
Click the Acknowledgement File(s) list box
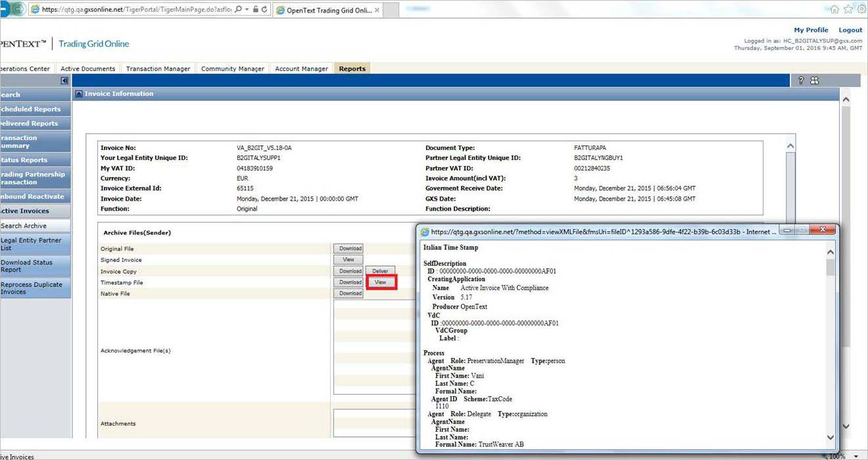click(x=375, y=347)
